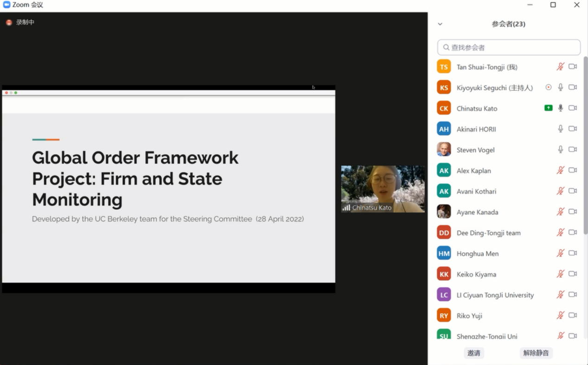Toggle the muted microphone for Tan Shuai-Tongji
Image resolution: width=588 pixels, height=365 pixels.
[x=560, y=67]
